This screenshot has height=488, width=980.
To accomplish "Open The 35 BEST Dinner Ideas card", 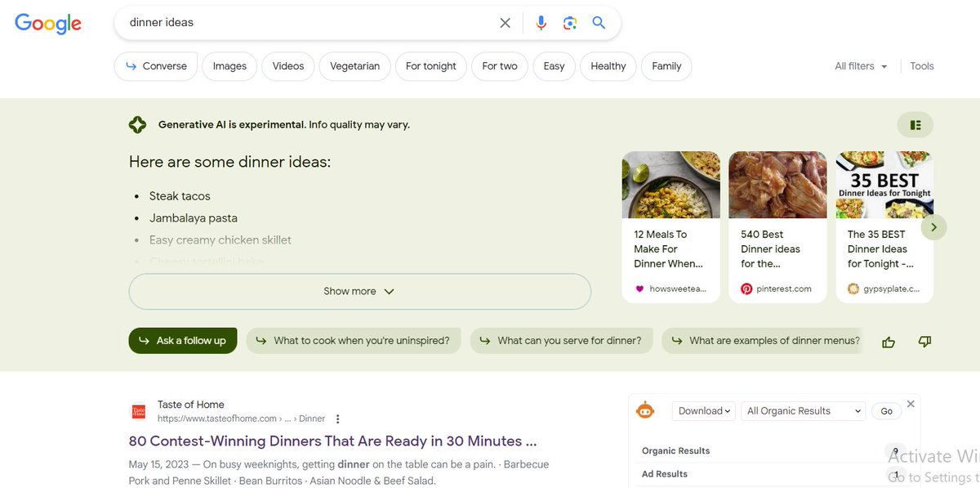I will coord(884,227).
